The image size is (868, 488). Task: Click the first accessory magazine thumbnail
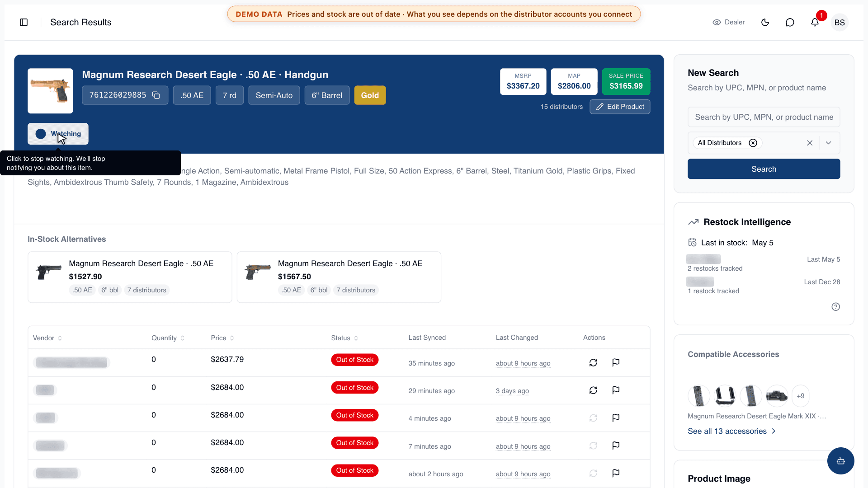tap(699, 396)
